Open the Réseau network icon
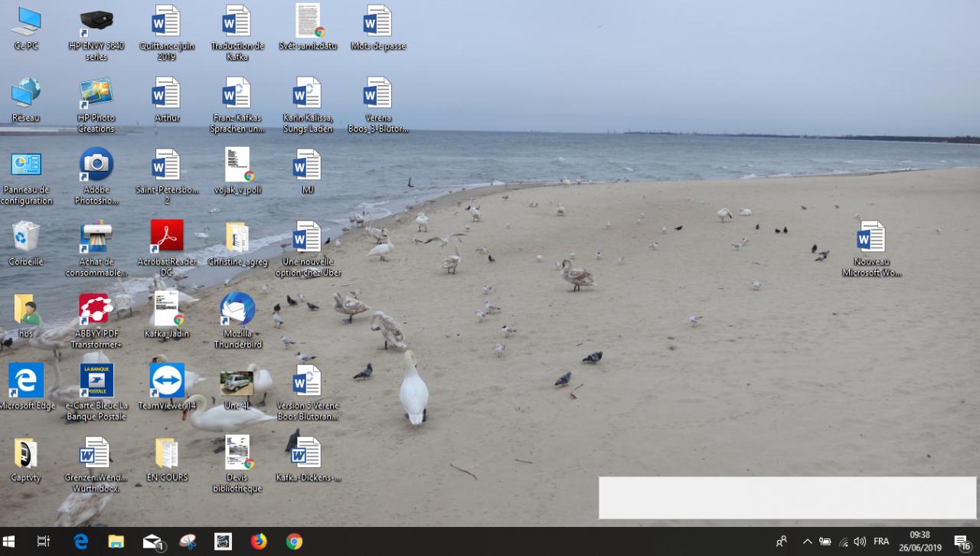 pyautogui.click(x=26, y=100)
